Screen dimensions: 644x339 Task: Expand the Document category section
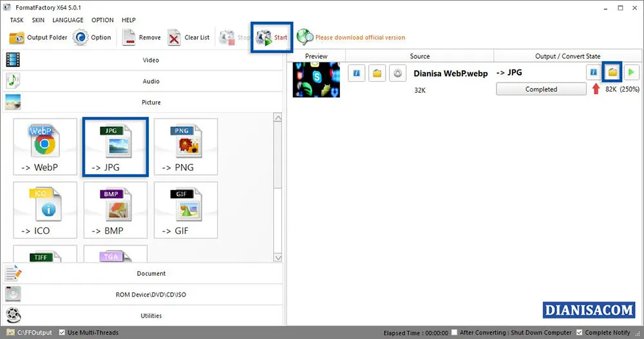(x=142, y=273)
